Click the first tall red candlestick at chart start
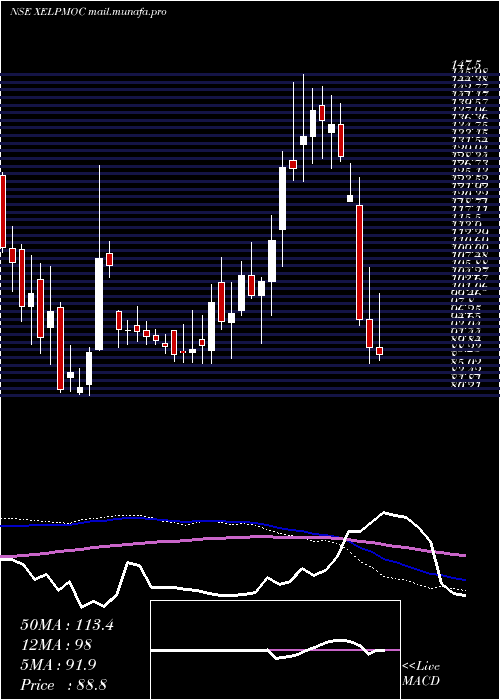Screen dimensions: 500x700 [3, 211]
